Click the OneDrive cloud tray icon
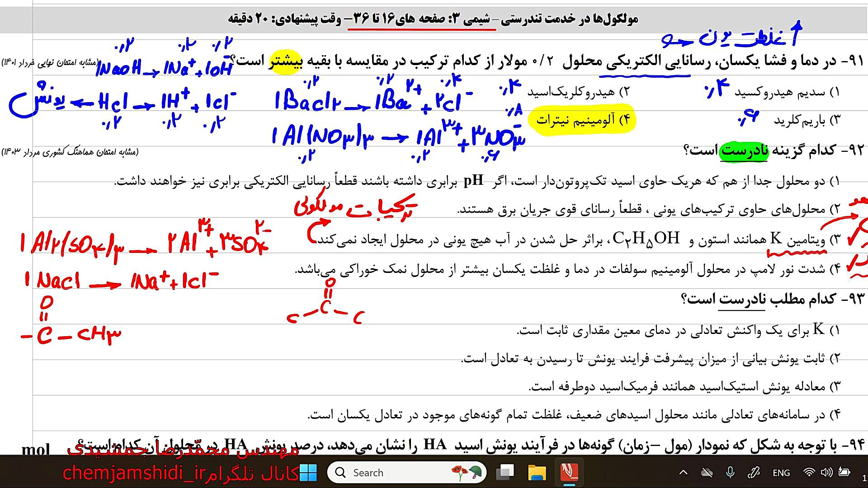 (x=707, y=473)
